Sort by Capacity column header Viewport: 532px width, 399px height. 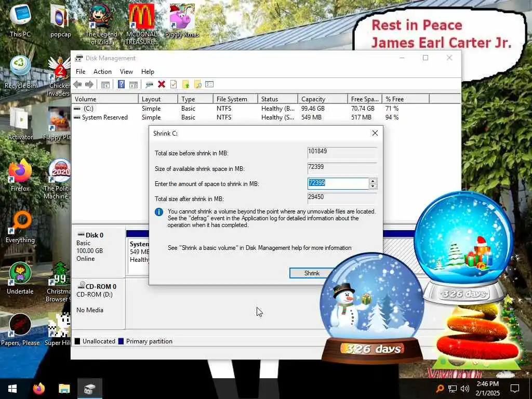(x=323, y=99)
